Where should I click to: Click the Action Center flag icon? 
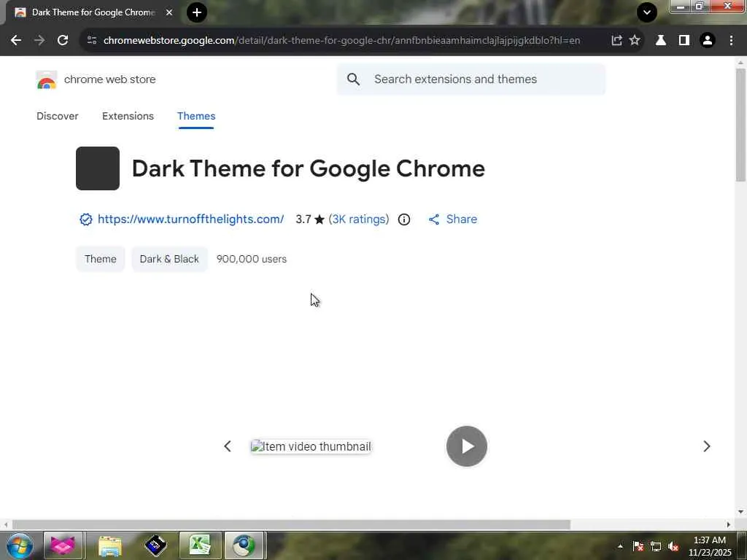638,546
